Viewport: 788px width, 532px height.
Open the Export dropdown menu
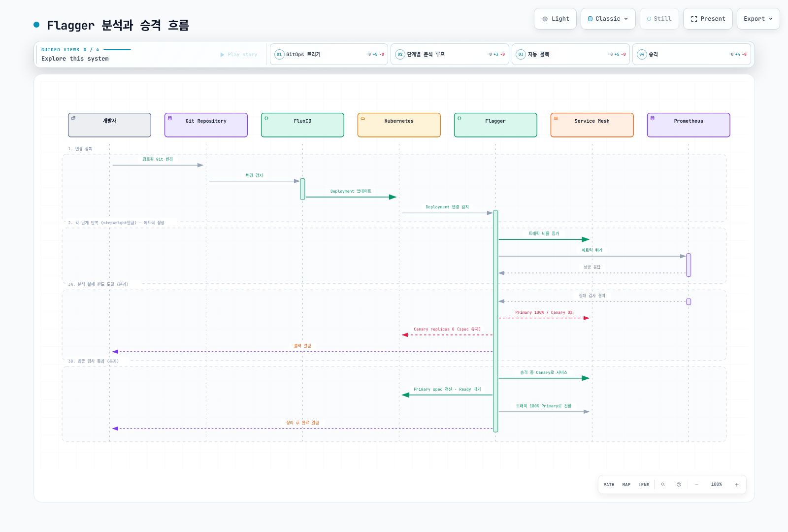[x=758, y=19]
